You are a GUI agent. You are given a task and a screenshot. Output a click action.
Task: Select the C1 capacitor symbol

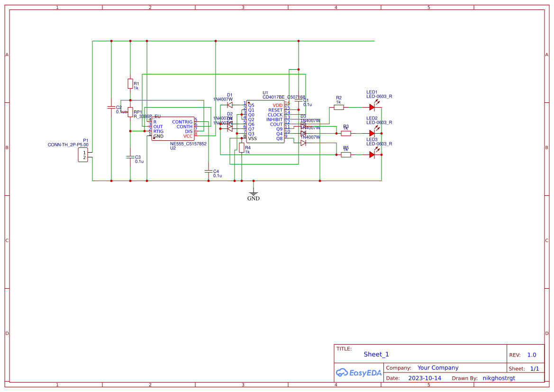[299, 100]
